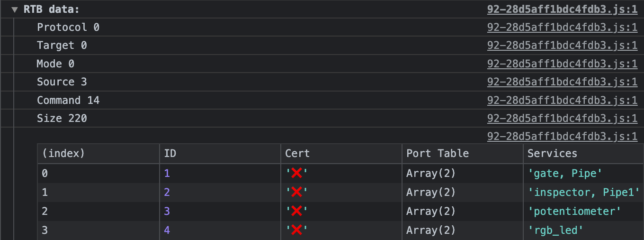The height and width of the screenshot is (240, 644).
Task: Open source link for Target 0 line
Action: point(562,46)
